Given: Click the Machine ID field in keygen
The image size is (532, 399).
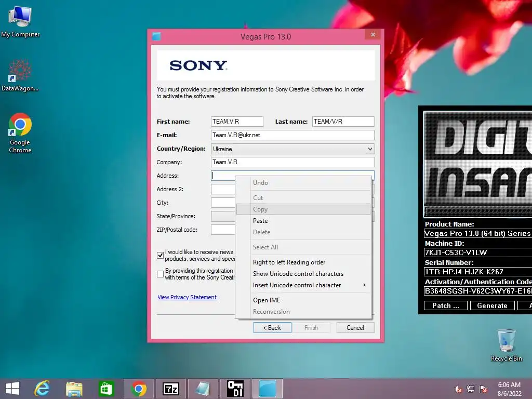Looking at the screenshot, I should pyautogui.click(x=478, y=252).
